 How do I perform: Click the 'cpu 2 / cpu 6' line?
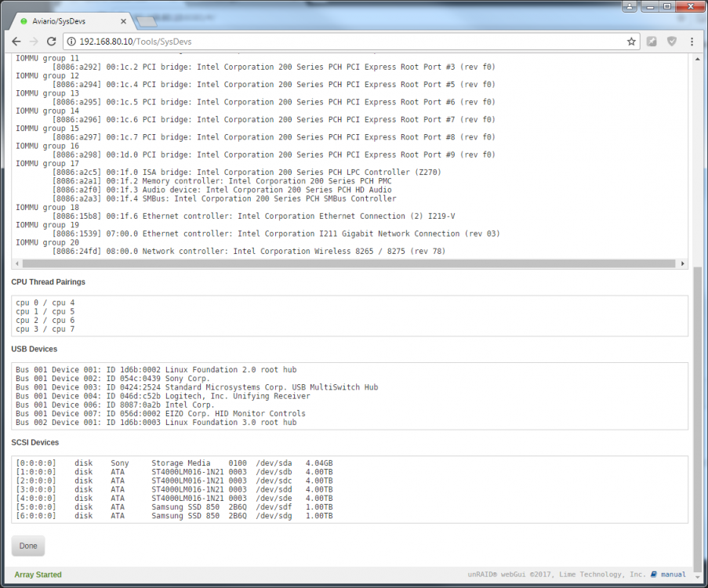(x=45, y=321)
